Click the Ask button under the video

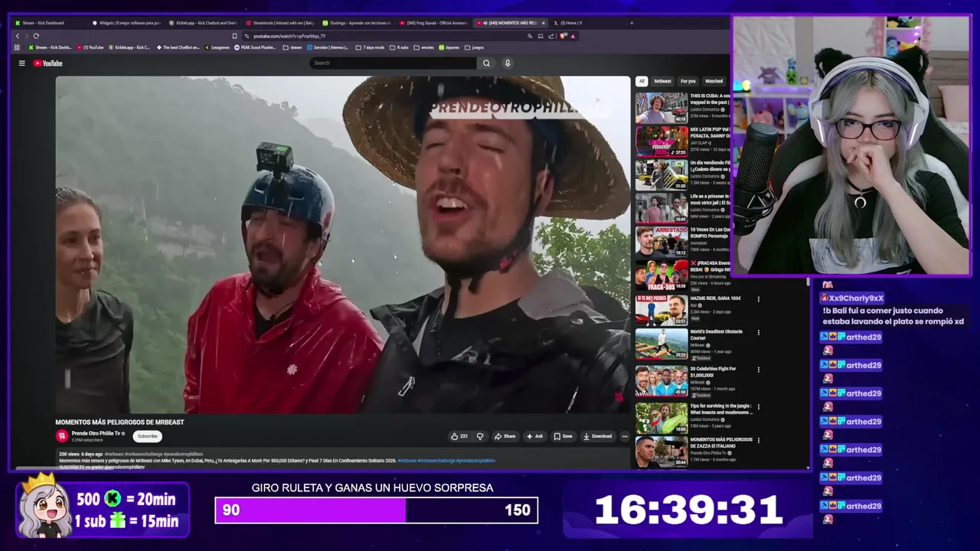534,436
